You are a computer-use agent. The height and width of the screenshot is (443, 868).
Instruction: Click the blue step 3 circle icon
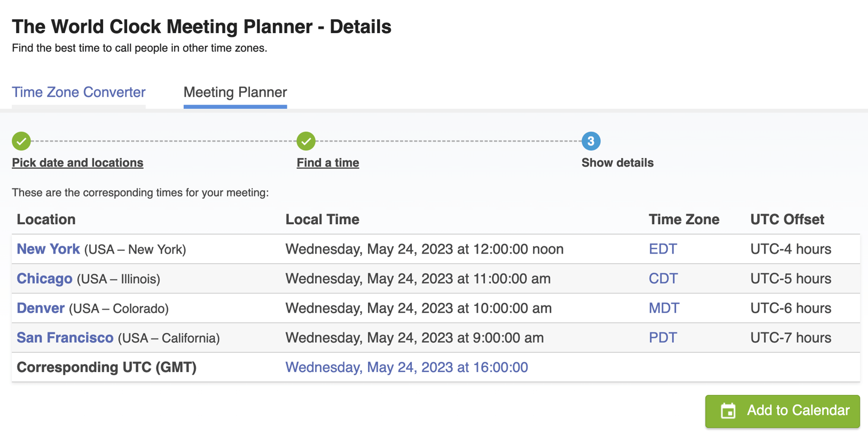coord(591,141)
